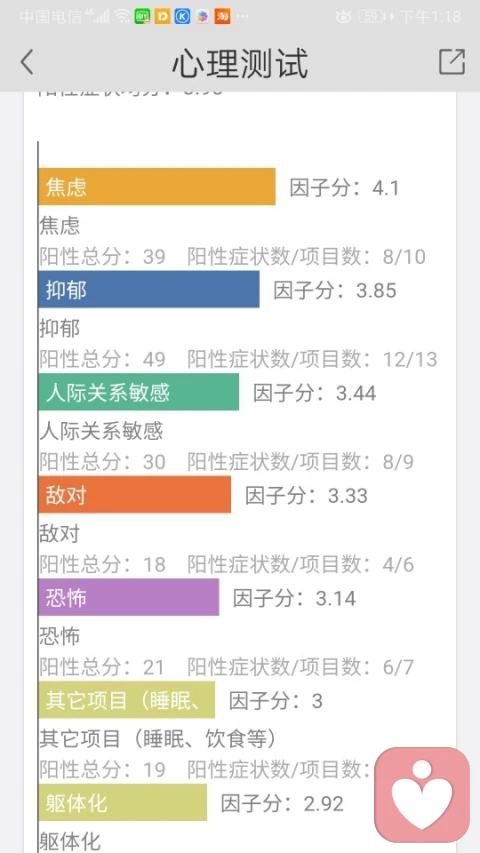
Task: Tap the 因子分：4.1 score label
Action: (344, 188)
